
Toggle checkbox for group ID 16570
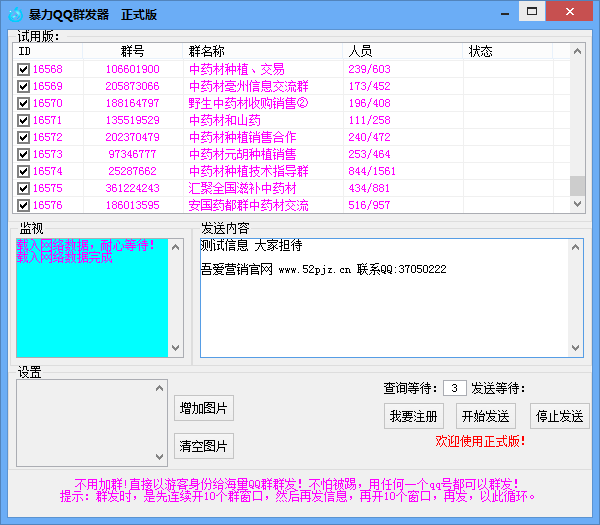[24, 103]
